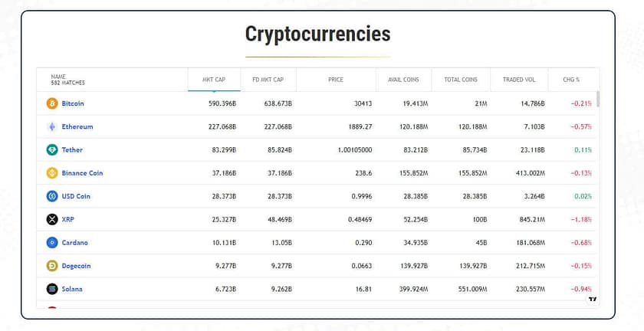Image resolution: width=644 pixels, height=331 pixels.
Task: Sort by FD MKT CAP column
Action: [x=268, y=80]
